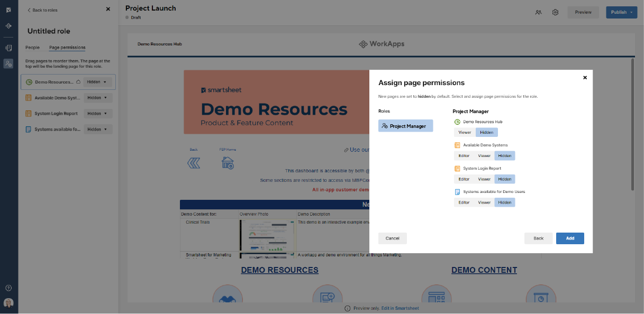Open the Roles panel icon in the sidebar
The height and width of the screenshot is (314, 644).
[x=8, y=63]
